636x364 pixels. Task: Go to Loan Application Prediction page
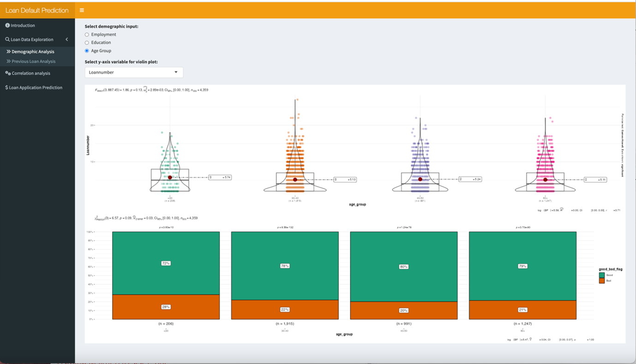pos(36,88)
